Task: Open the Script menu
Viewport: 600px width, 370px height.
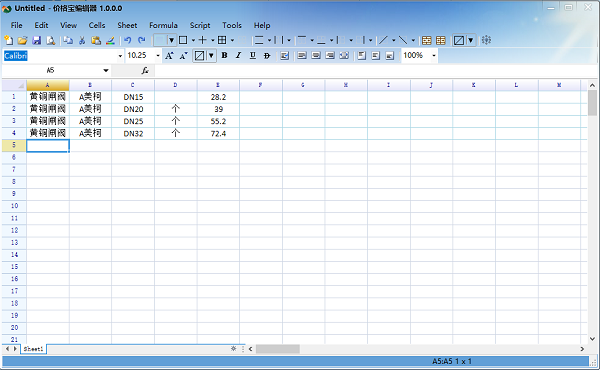Action: point(200,25)
